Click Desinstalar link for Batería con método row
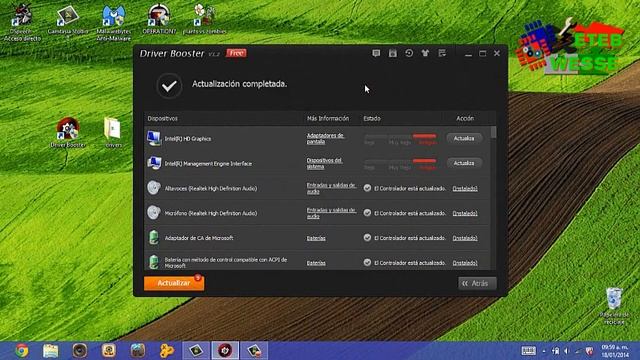Screen dimensions: 640x360 pyautogui.click(x=465, y=263)
